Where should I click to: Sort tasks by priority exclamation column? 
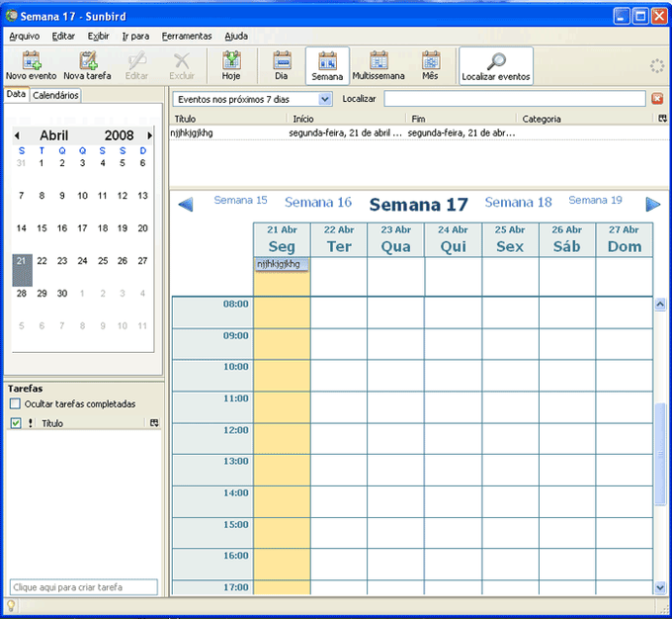point(30,423)
